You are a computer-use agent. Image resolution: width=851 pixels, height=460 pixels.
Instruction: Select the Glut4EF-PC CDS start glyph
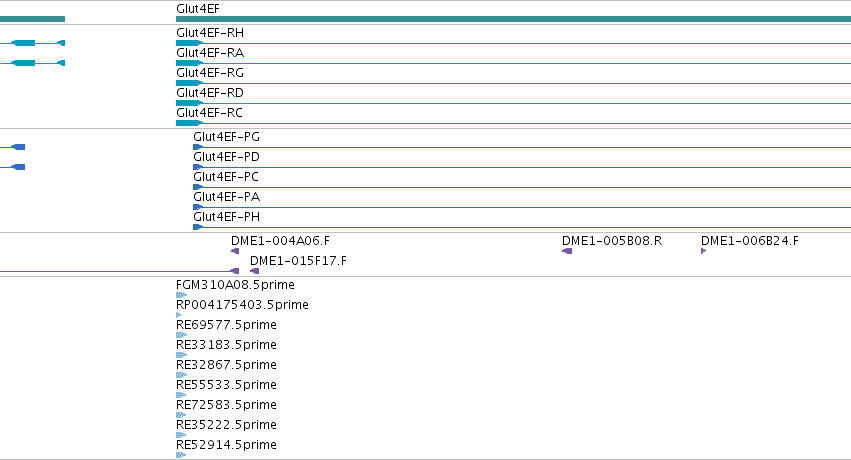tap(198, 187)
